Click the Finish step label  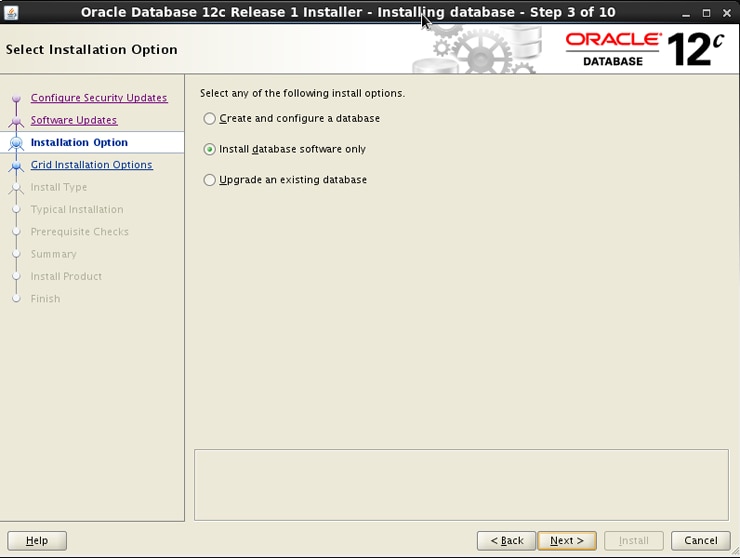click(x=45, y=298)
